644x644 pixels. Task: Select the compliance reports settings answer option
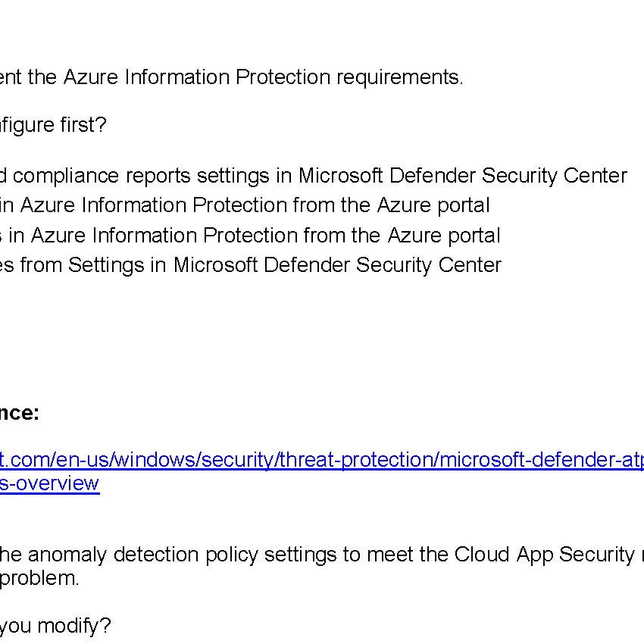click(x=313, y=176)
